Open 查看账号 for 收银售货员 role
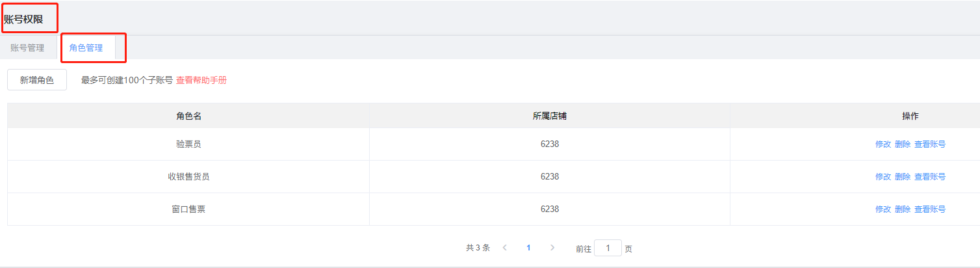Image resolution: width=980 pixels, height=268 pixels. point(930,177)
